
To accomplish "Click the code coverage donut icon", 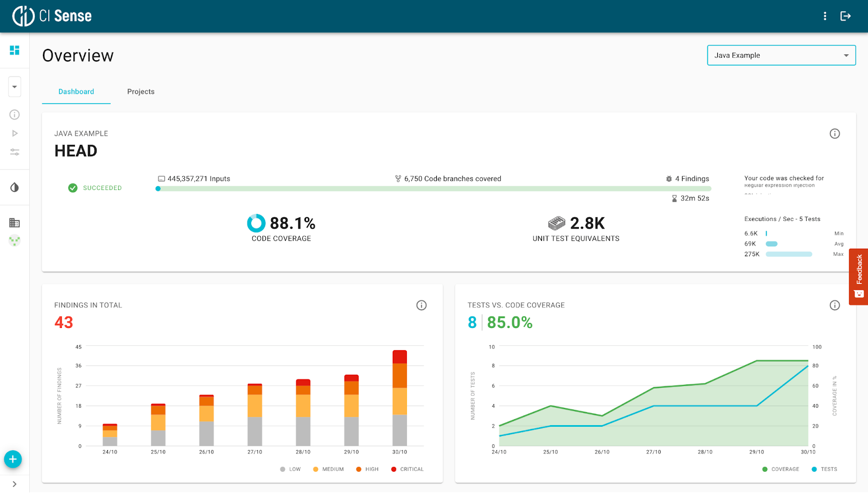I will [256, 223].
